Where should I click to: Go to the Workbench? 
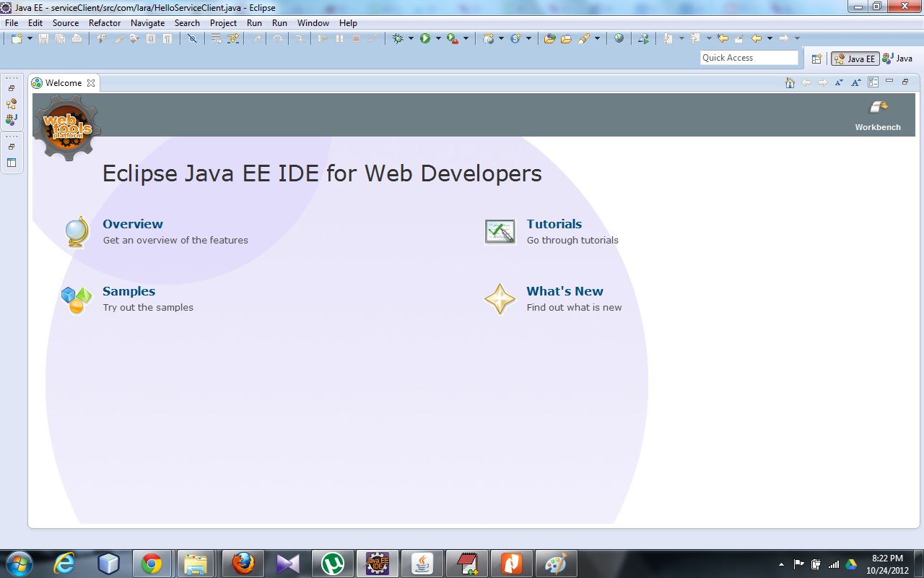point(878,115)
